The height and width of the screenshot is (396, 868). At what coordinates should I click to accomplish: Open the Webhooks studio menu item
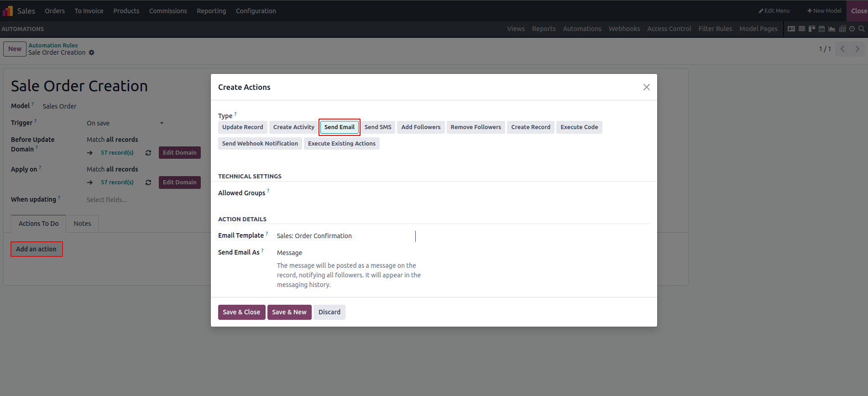coord(624,29)
